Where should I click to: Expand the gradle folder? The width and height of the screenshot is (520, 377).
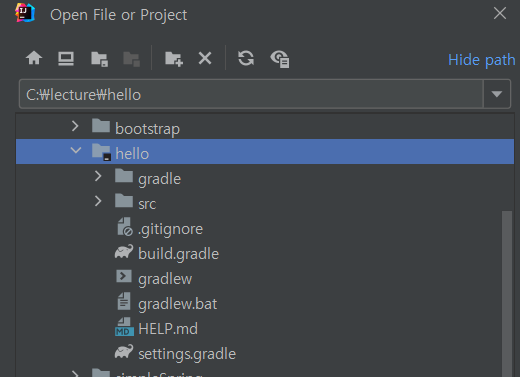98,176
